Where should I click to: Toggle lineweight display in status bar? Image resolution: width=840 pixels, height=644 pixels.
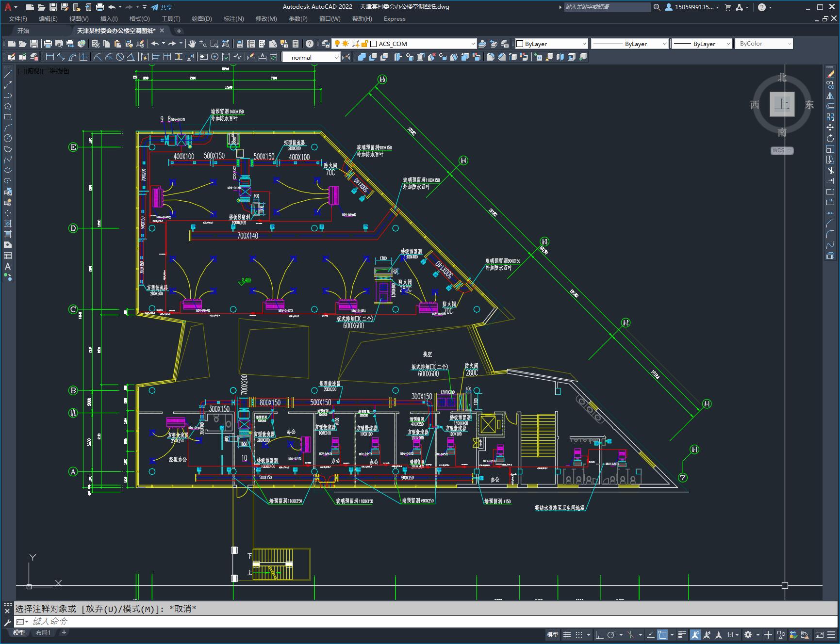(x=682, y=634)
